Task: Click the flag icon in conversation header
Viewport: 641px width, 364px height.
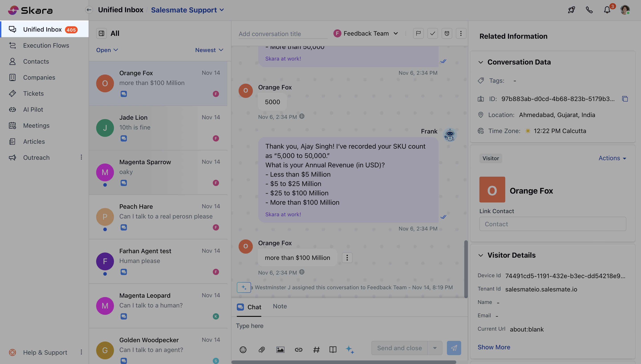Action: (418, 34)
